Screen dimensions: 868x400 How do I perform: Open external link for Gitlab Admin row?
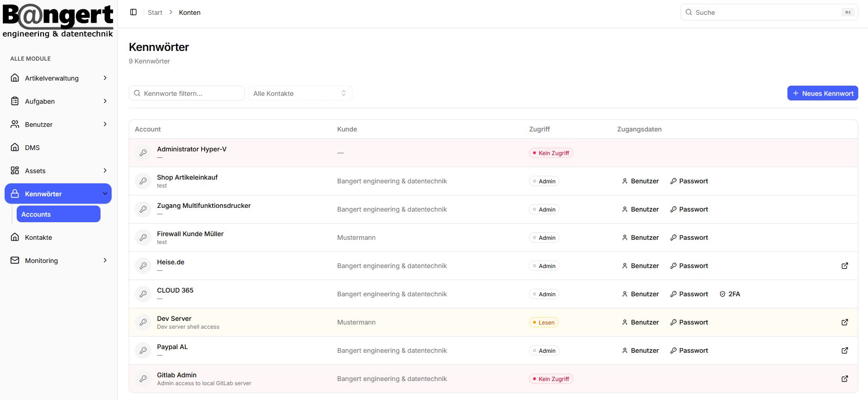point(845,379)
